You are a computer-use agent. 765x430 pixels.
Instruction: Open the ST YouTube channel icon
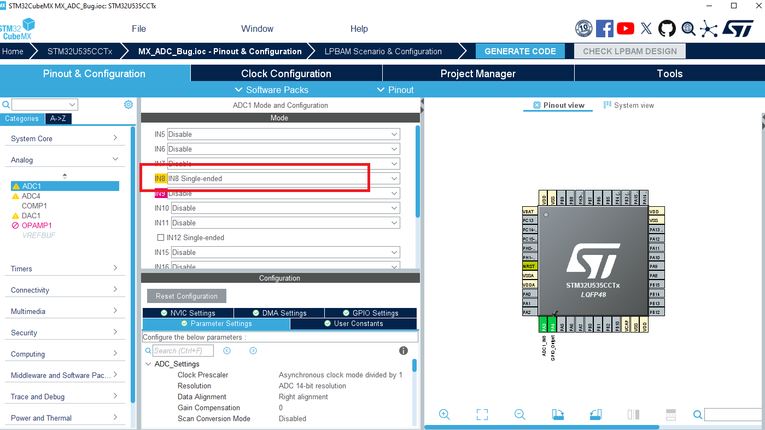click(625, 28)
